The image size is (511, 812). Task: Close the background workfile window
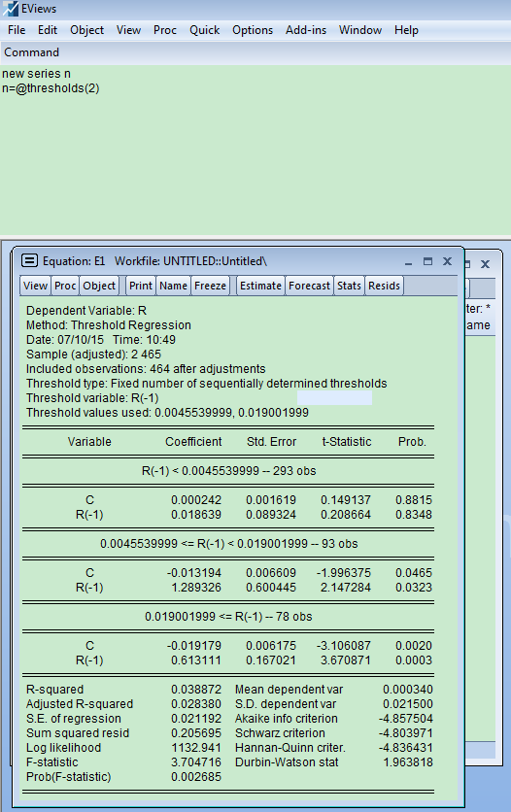485,264
